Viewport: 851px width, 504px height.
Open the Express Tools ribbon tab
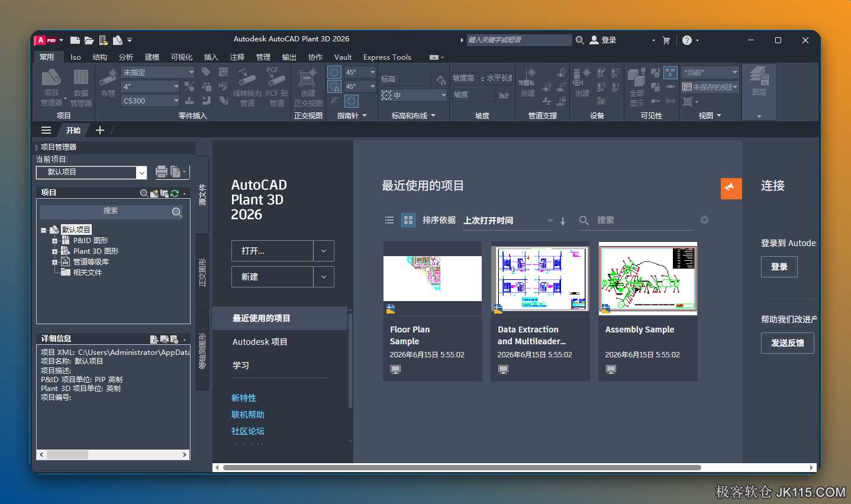(387, 57)
